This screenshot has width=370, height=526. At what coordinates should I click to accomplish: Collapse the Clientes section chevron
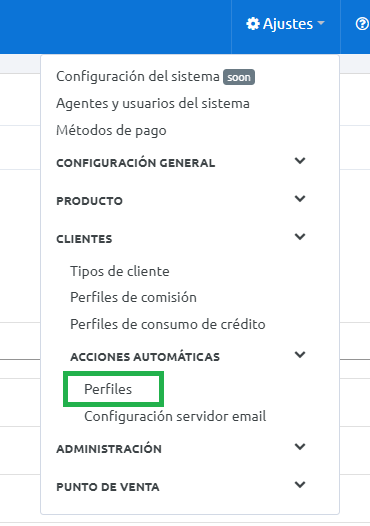(x=300, y=237)
